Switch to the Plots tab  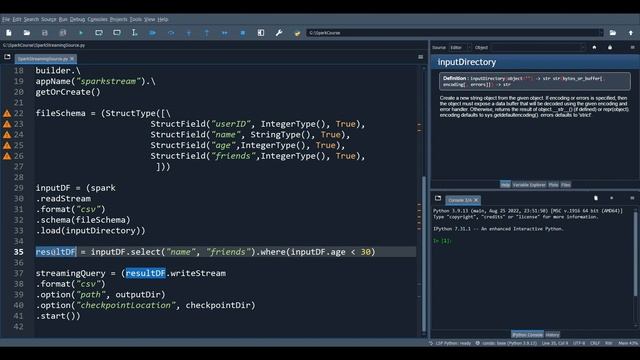pos(553,185)
